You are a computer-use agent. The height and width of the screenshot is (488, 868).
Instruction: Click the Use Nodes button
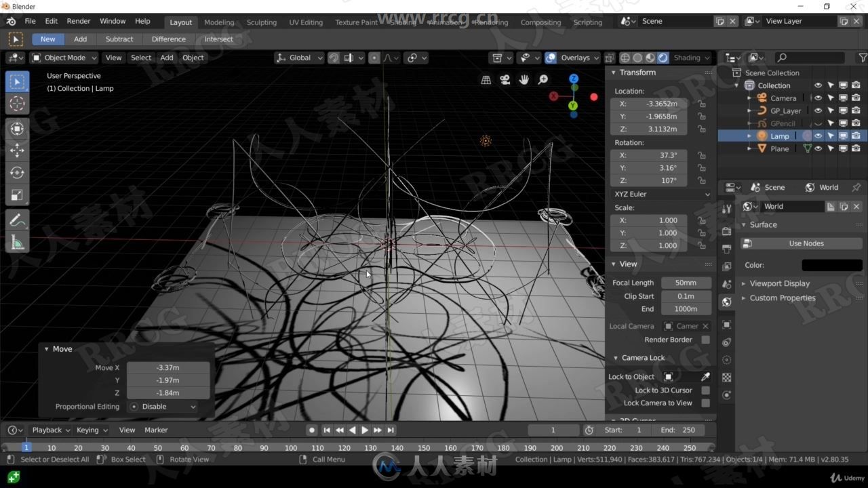click(802, 243)
